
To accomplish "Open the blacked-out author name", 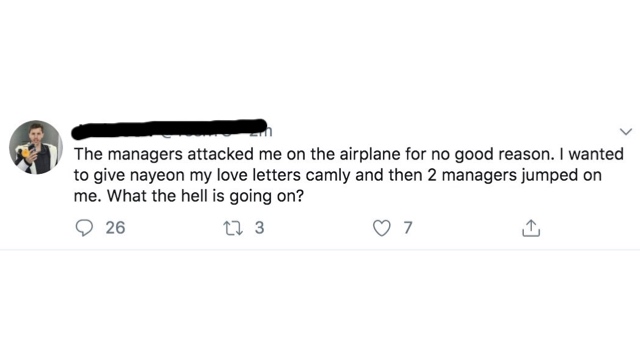I will (163, 129).
